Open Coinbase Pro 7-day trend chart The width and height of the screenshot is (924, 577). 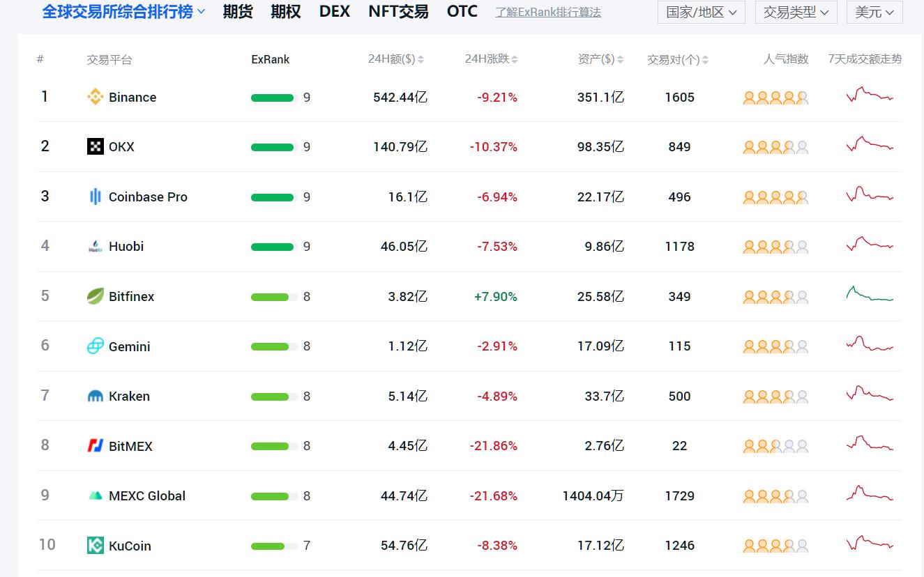(x=870, y=194)
